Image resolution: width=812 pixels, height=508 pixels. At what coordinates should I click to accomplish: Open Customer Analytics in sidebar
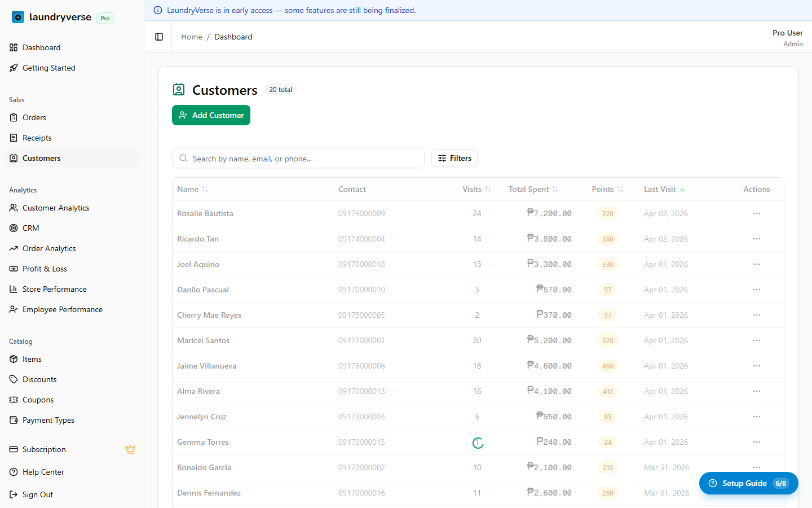coord(56,208)
